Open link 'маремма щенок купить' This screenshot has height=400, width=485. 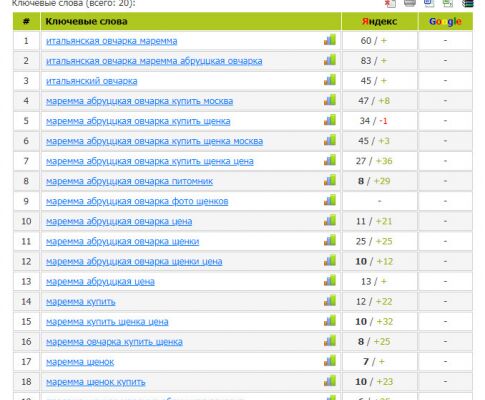click(96, 382)
